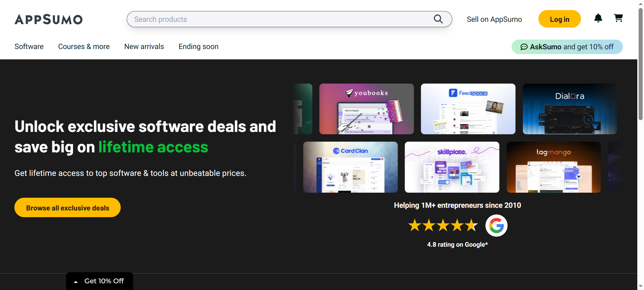The width and height of the screenshot is (644, 290).
Task: Open the Courses & more menu
Action: [84, 47]
